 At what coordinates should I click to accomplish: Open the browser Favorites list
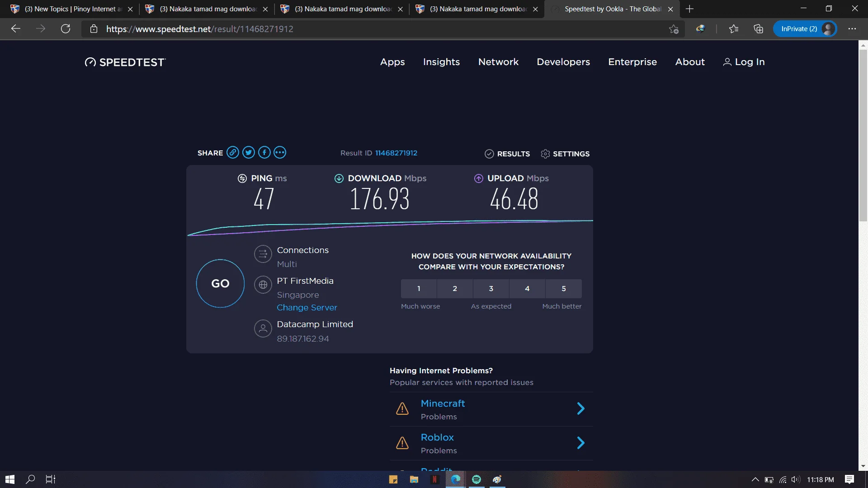(734, 29)
